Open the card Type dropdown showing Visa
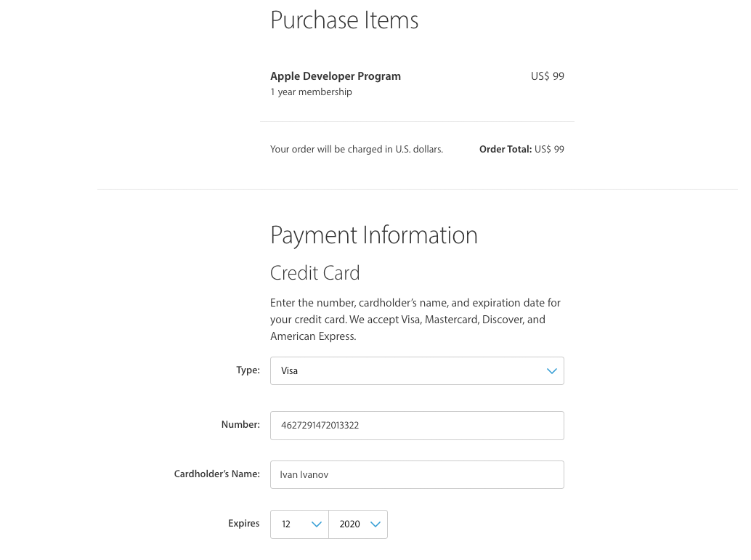 [407, 370]
